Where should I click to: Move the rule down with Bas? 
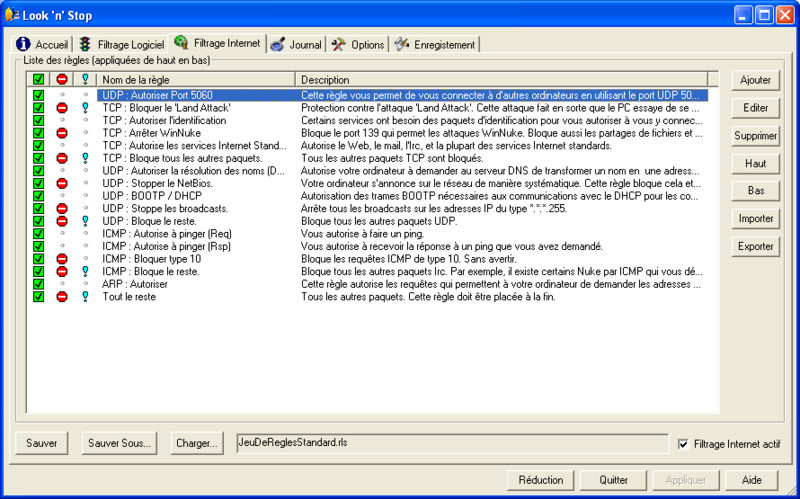pyautogui.click(x=755, y=190)
